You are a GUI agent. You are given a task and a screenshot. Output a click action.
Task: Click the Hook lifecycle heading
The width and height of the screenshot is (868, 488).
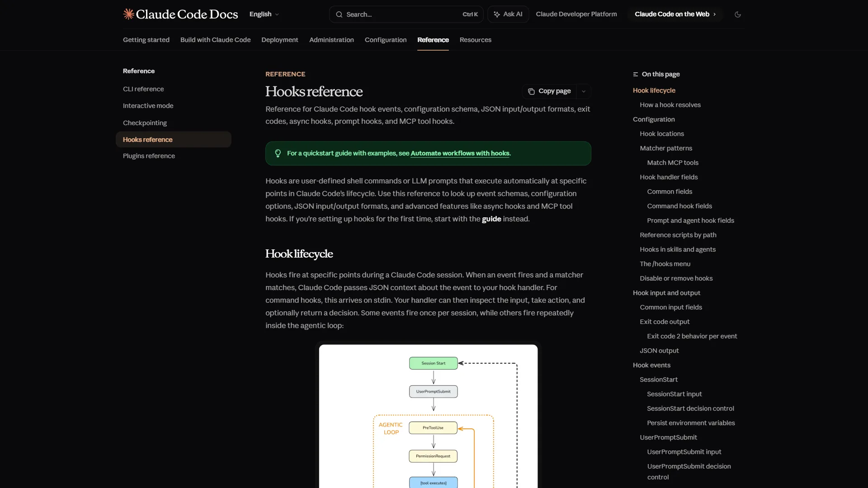(x=299, y=254)
